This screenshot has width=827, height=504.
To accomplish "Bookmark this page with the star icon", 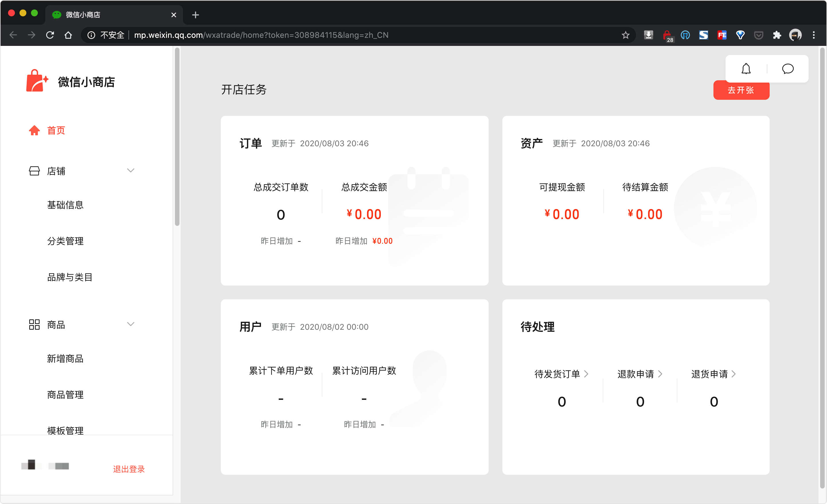I will click(625, 35).
